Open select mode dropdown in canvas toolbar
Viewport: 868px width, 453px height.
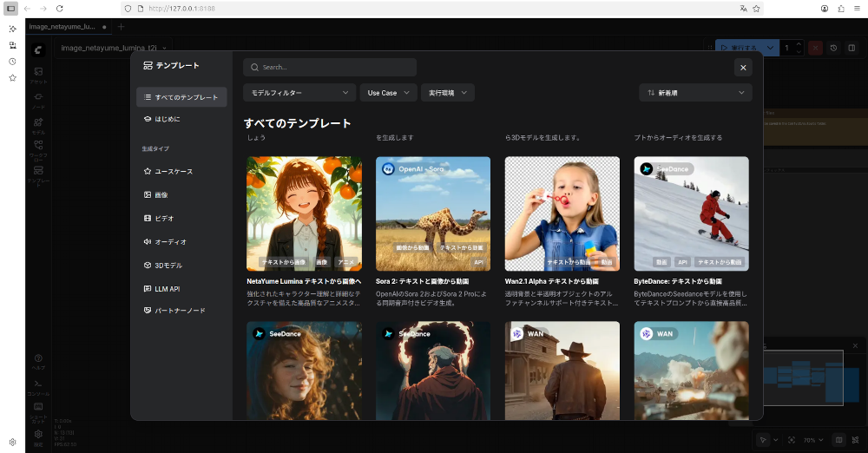(775, 440)
